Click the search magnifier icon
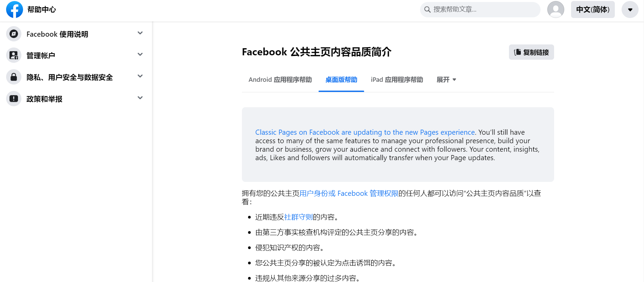The image size is (644, 282). (x=428, y=10)
